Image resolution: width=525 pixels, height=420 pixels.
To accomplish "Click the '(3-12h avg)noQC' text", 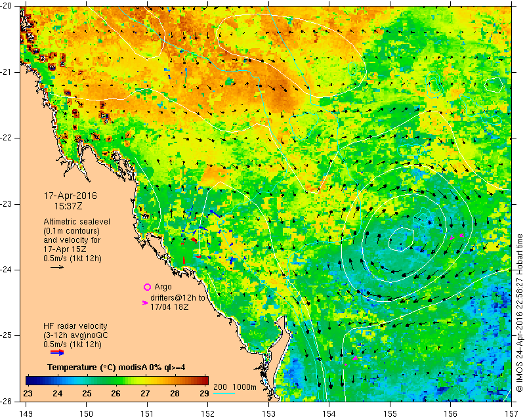I will (75, 335).
